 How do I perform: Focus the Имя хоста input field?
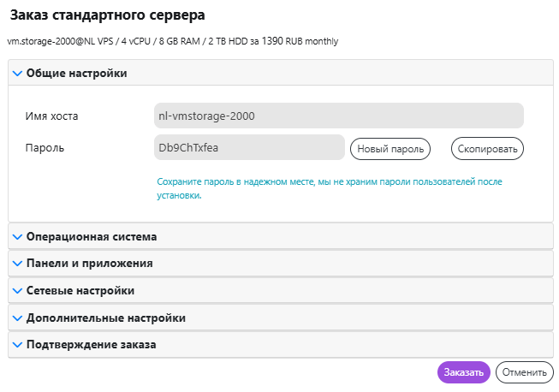pos(338,116)
